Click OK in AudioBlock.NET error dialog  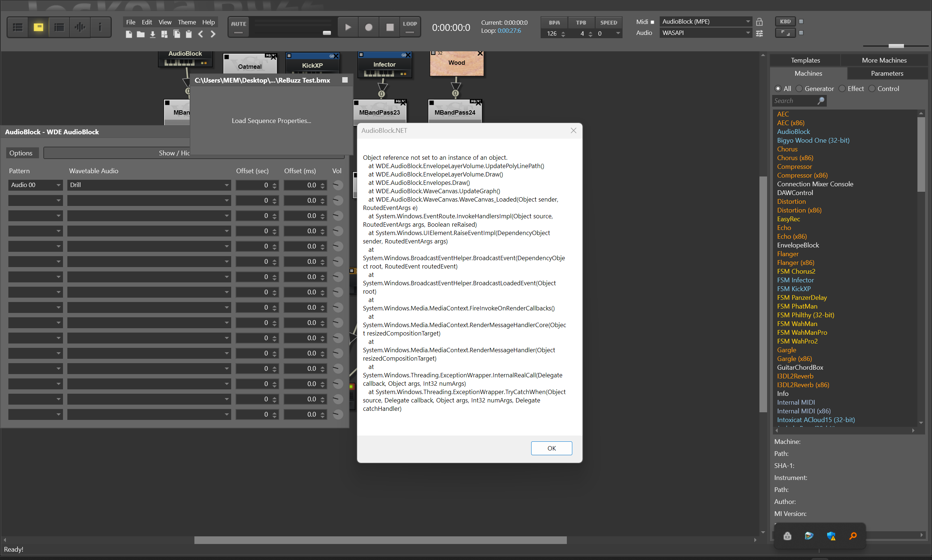[552, 448]
